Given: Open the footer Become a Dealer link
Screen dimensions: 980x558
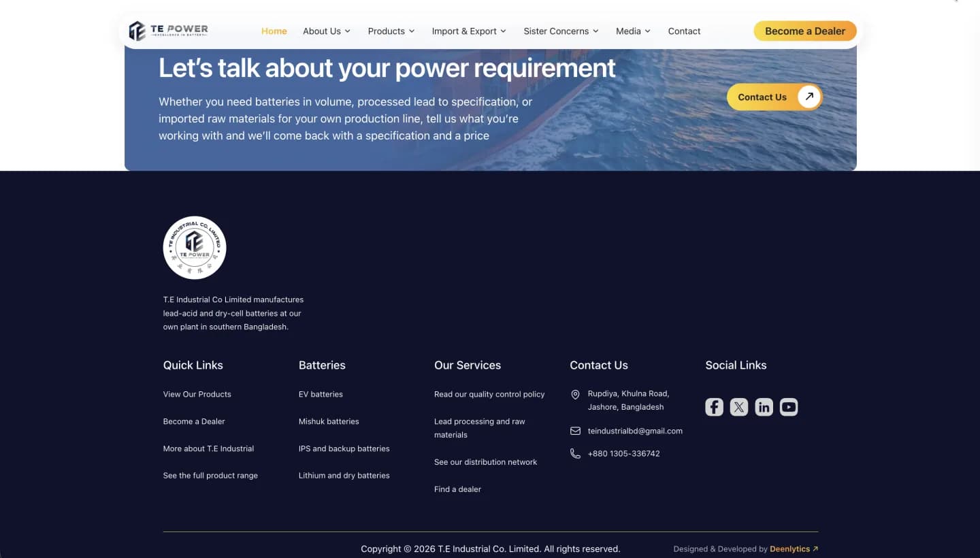Looking at the screenshot, I should pyautogui.click(x=194, y=421).
